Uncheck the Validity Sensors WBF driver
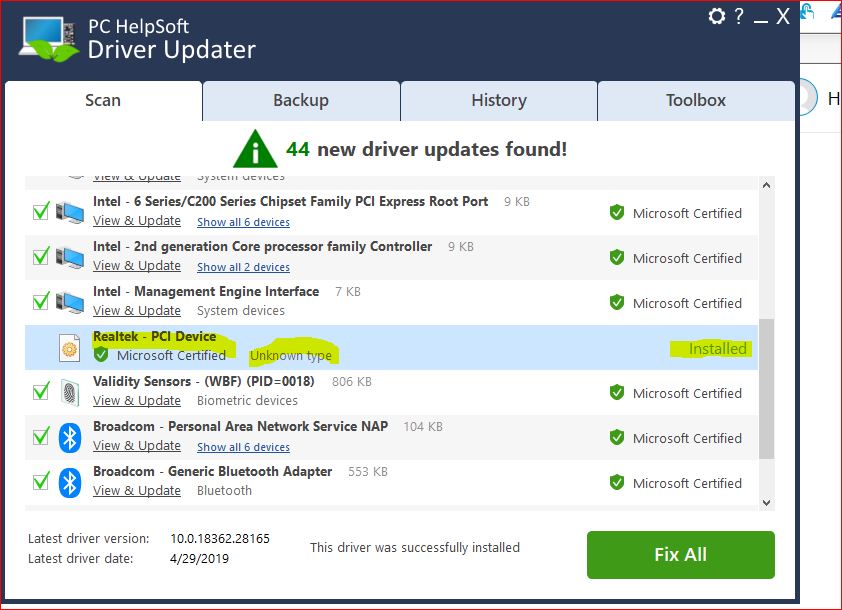842x610 pixels. click(x=40, y=390)
